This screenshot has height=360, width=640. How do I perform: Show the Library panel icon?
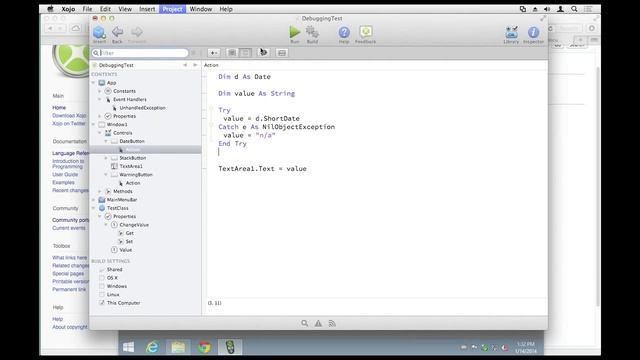(x=511, y=32)
